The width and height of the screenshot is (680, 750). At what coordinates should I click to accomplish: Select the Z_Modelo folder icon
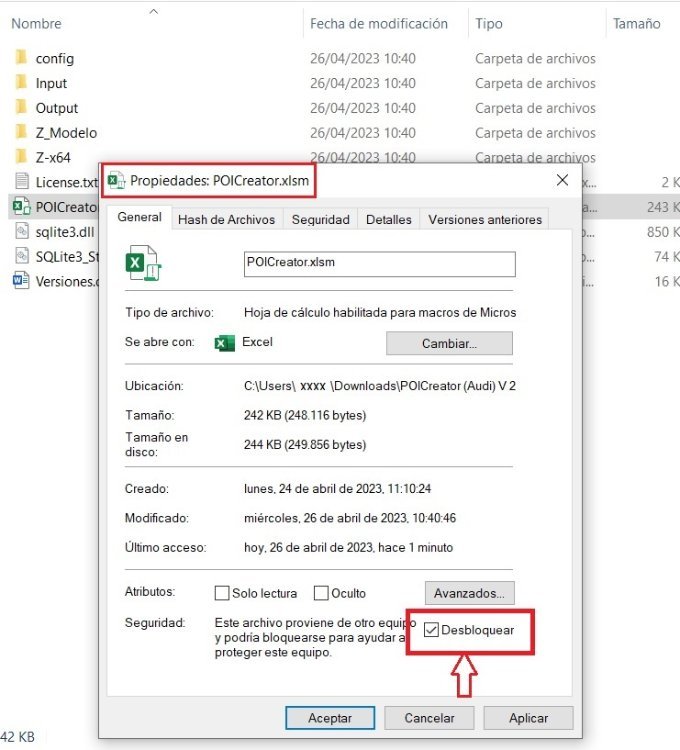[x=21, y=132]
